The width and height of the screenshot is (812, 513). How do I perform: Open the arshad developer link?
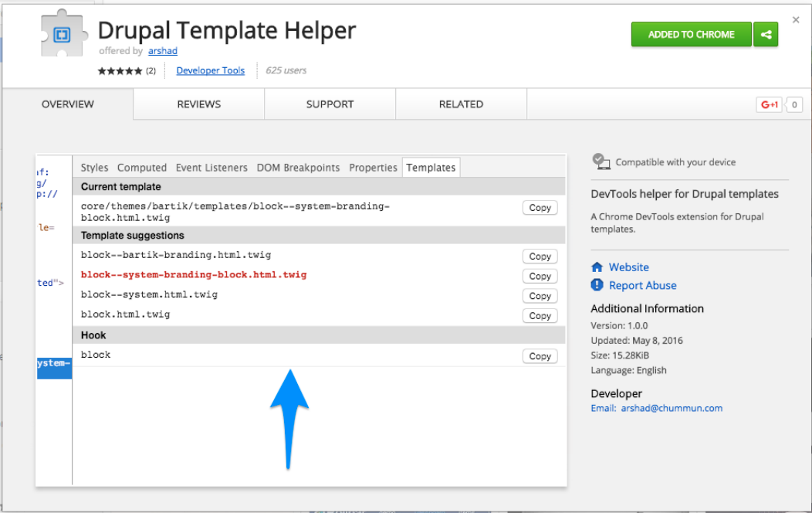coord(163,51)
